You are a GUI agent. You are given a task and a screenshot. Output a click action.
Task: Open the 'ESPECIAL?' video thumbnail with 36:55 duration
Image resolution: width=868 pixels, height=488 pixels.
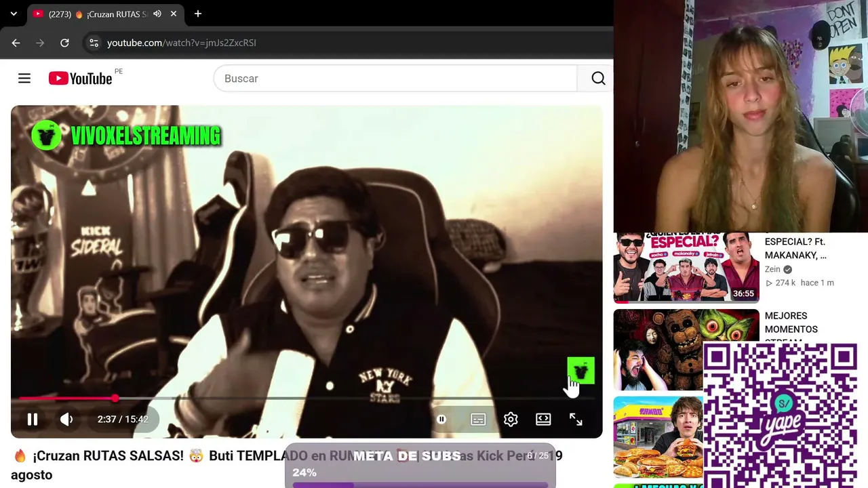tap(686, 268)
